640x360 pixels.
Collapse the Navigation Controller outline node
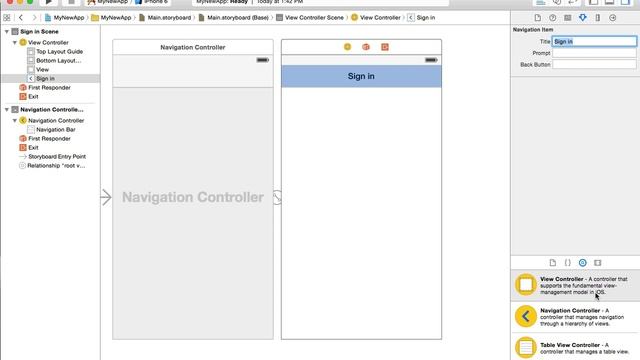click(15, 120)
